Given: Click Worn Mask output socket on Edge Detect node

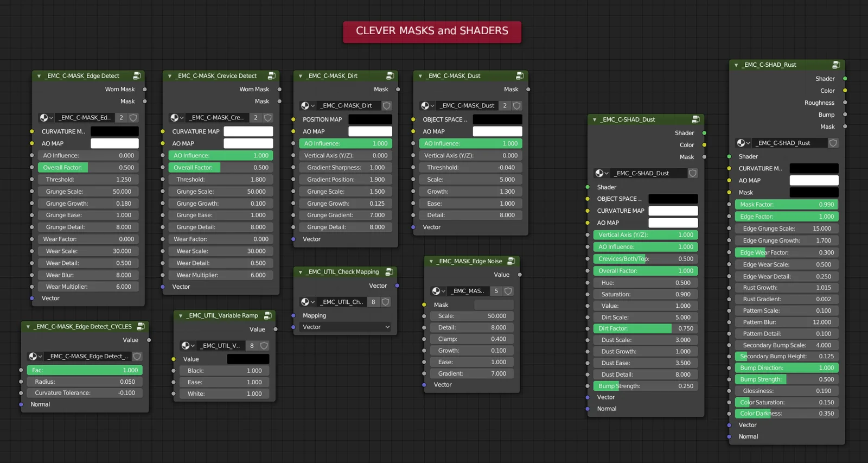Looking at the screenshot, I should (145, 90).
